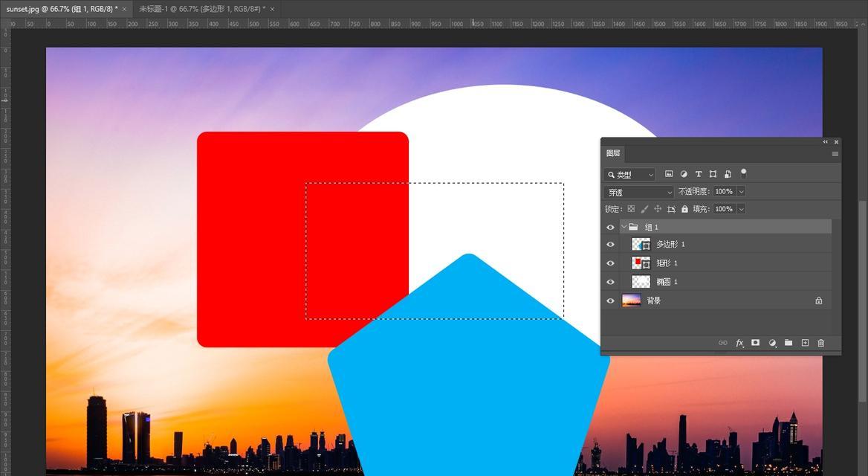Open the 不透明度 slider dropdown arrow

741,191
